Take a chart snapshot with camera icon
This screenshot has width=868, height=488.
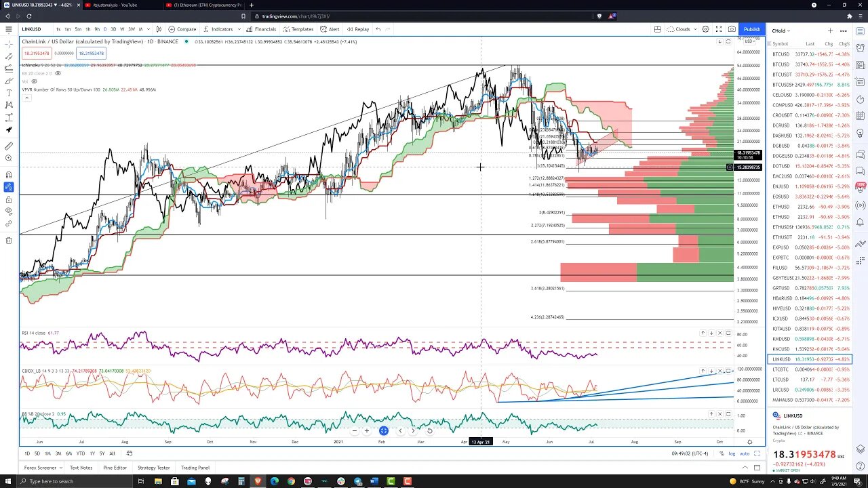pos(732,29)
